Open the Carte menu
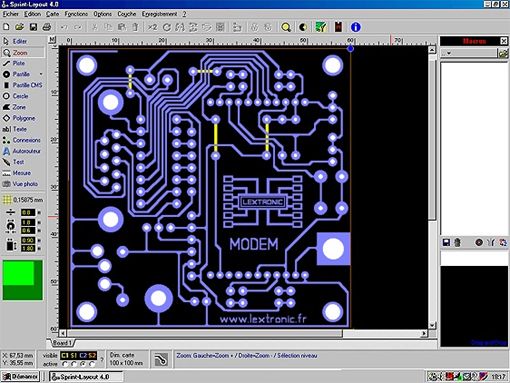The width and height of the screenshot is (510, 383). coord(52,14)
